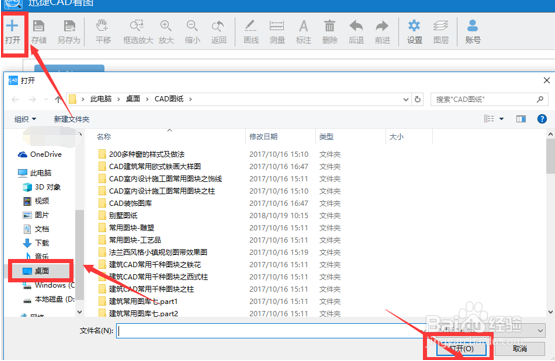Select Windows (C:) drive in navigation pane
The width and height of the screenshot is (555, 361).
point(49,285)
